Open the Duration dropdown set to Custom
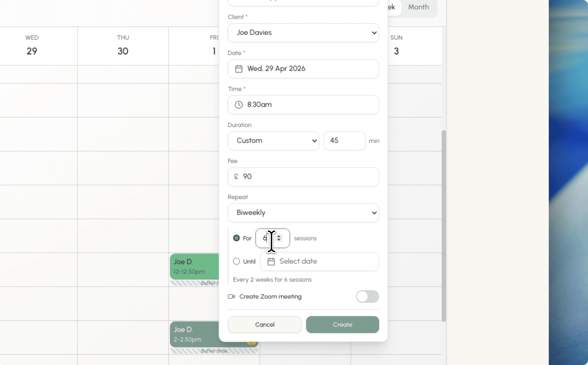 (273, 140)
